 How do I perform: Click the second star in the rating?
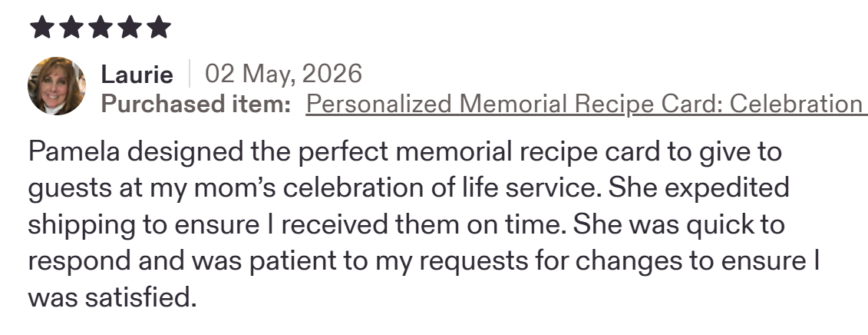pos(71,27)
